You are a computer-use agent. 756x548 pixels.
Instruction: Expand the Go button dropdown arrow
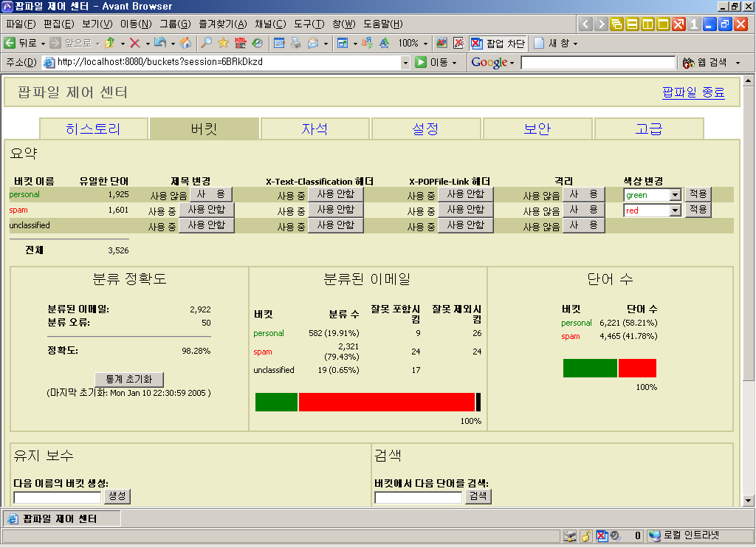coord(454,63)
